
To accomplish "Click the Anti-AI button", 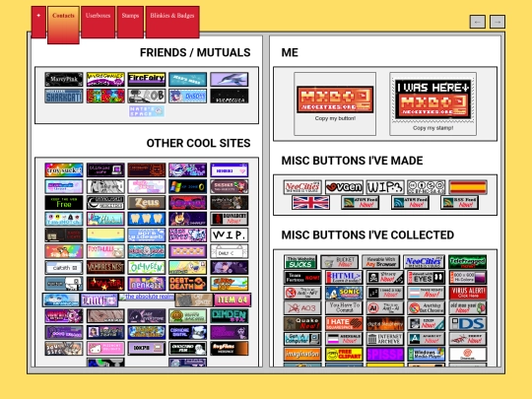I will [385, 308].
